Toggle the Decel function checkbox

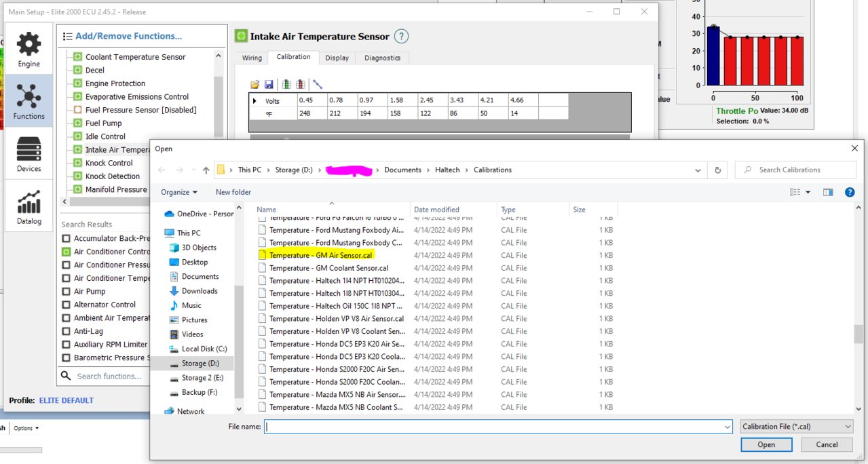click(77, 70)
